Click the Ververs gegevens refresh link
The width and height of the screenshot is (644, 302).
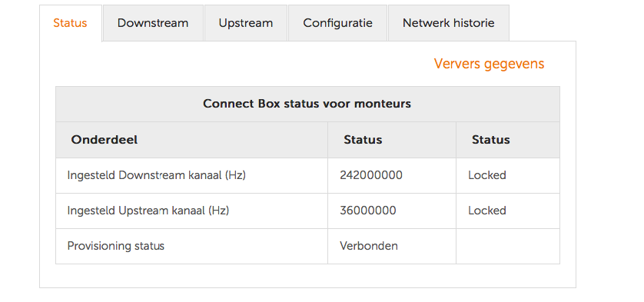[489, 64]
